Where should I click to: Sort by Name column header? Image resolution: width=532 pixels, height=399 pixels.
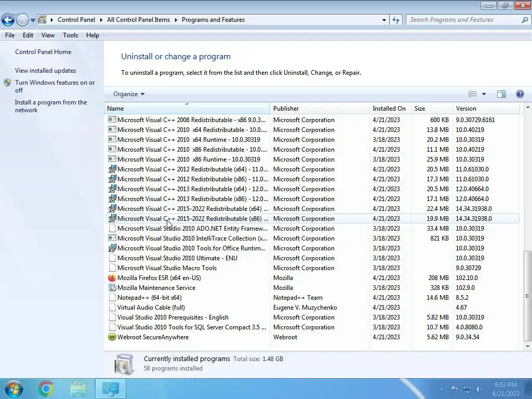pos(187,108)
